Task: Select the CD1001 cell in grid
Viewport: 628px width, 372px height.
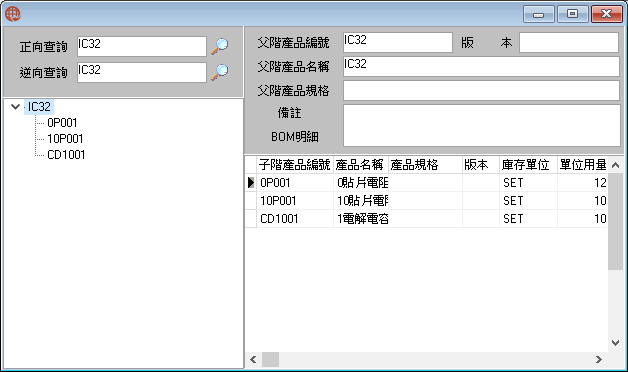Action: 295,219
